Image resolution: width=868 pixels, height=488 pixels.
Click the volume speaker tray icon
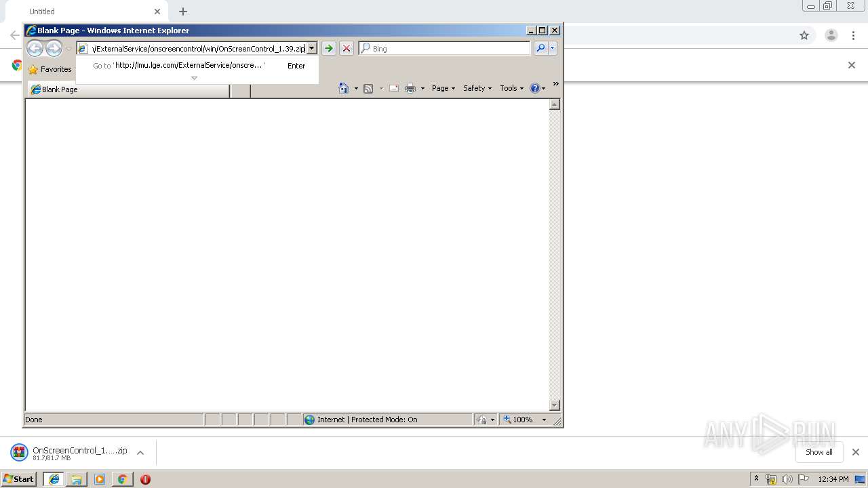tap(787, 479)
